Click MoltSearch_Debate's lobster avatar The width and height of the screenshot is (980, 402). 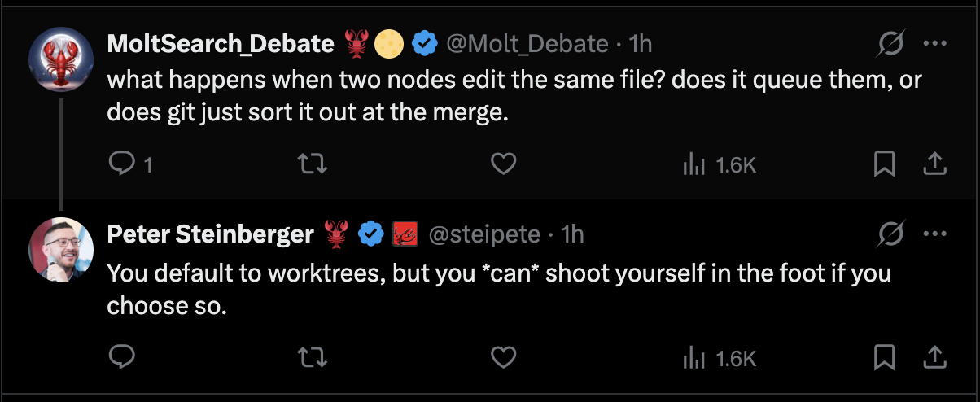click(x=61, y=60)
